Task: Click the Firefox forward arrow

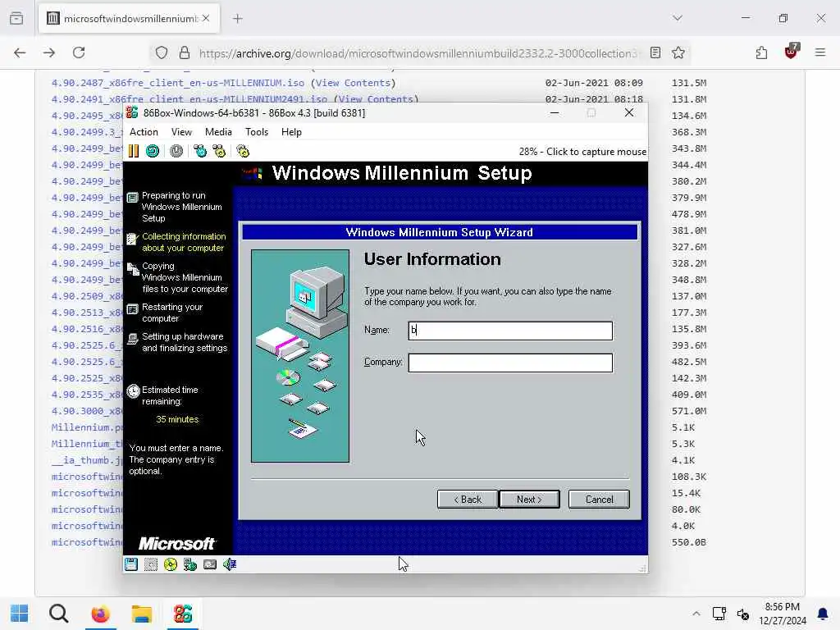Action: coord(49,52)
